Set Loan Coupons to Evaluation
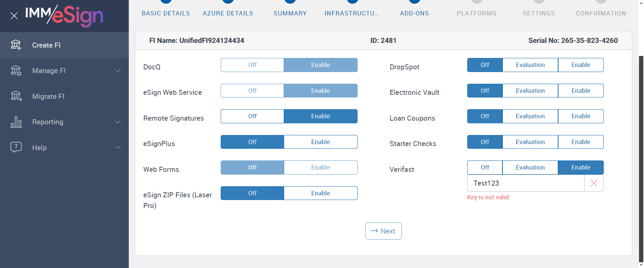Viewport: 644px width, 268px height. tap(530, 116)
